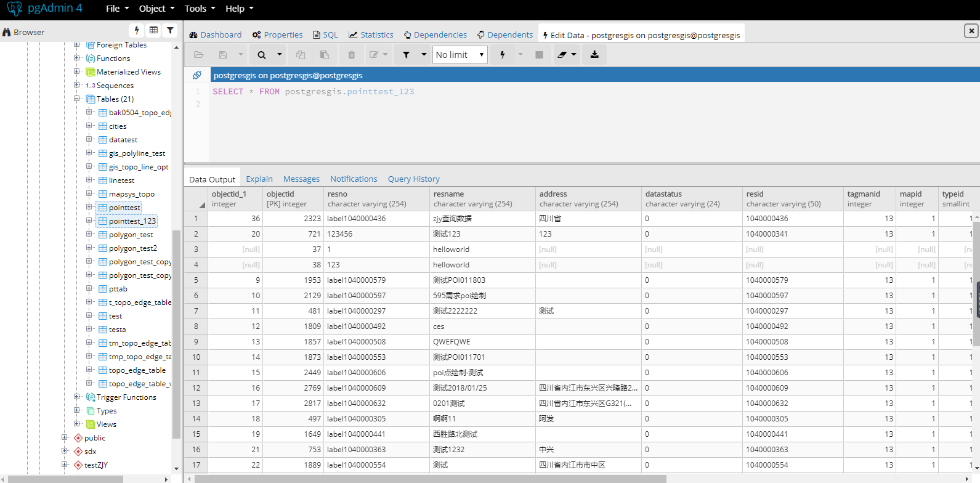The height and width of the screenshot is (483, 980).
Task: Open the Save options dropdown arrow
Action: 240,55
